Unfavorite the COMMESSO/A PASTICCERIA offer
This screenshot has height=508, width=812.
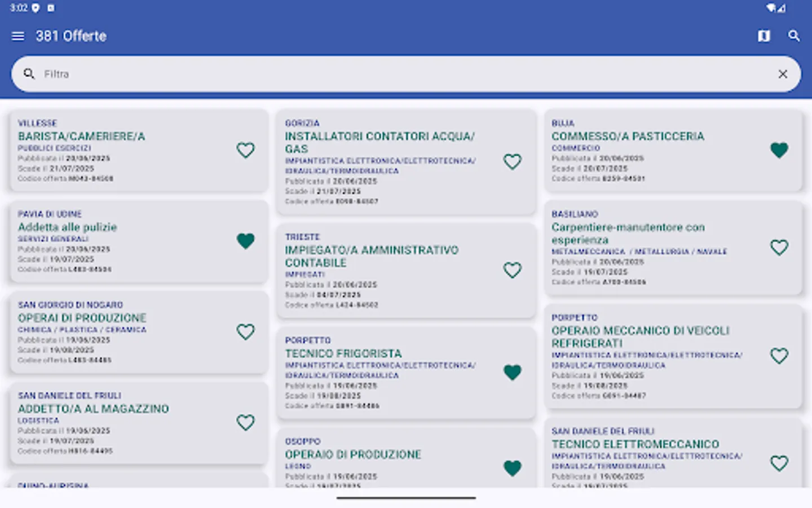[779, 150]
